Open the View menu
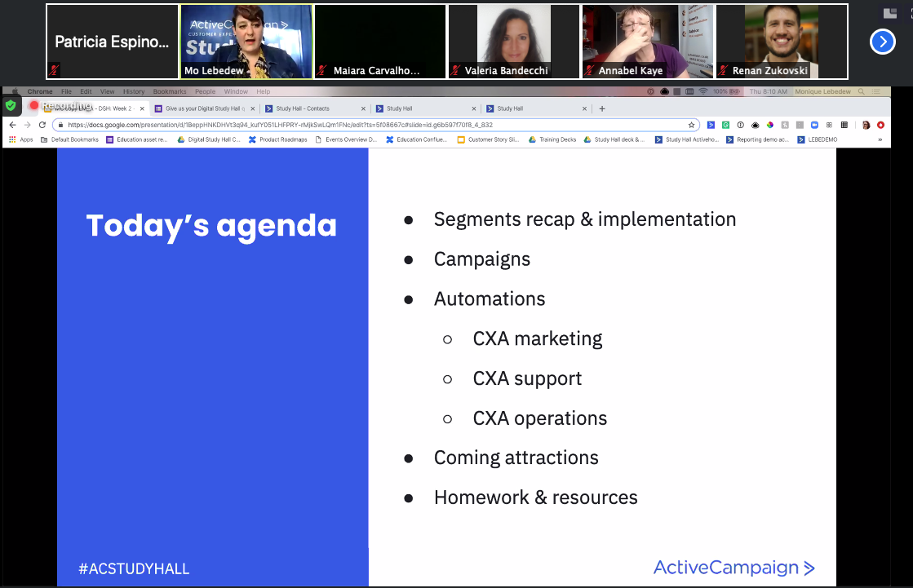 [107, 91]
